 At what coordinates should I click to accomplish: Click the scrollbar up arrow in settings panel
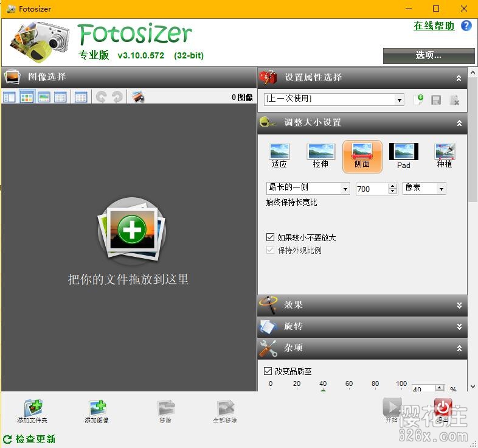click(x=473, y=72)
